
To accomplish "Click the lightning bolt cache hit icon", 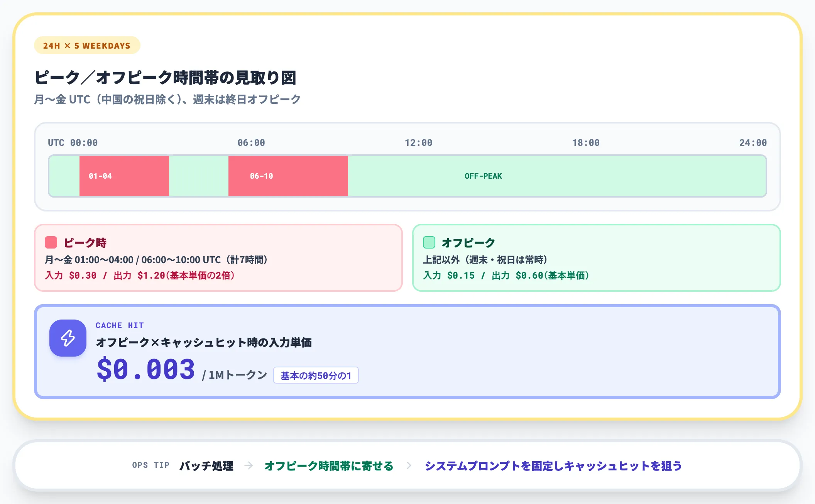I will 68,338.
